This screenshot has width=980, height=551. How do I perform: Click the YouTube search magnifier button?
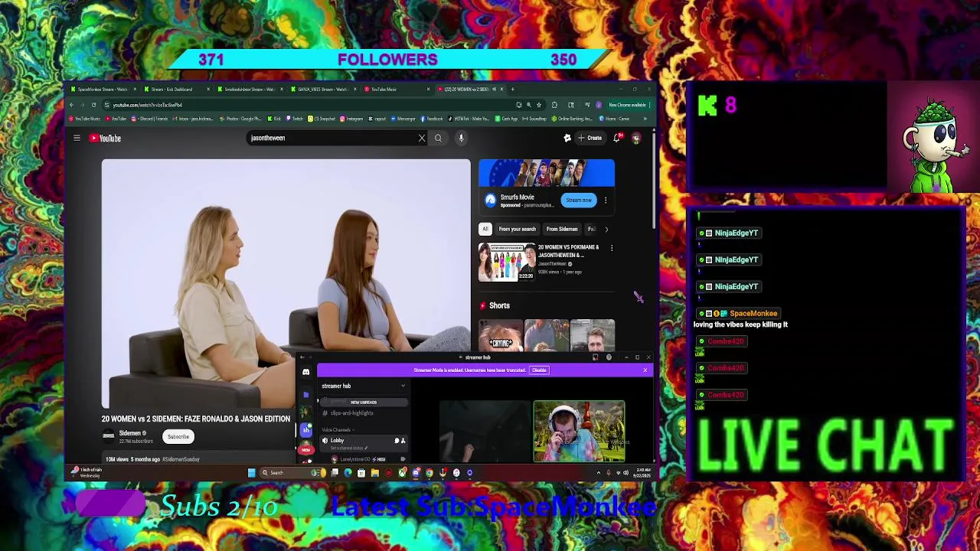[x=438, y=138]
